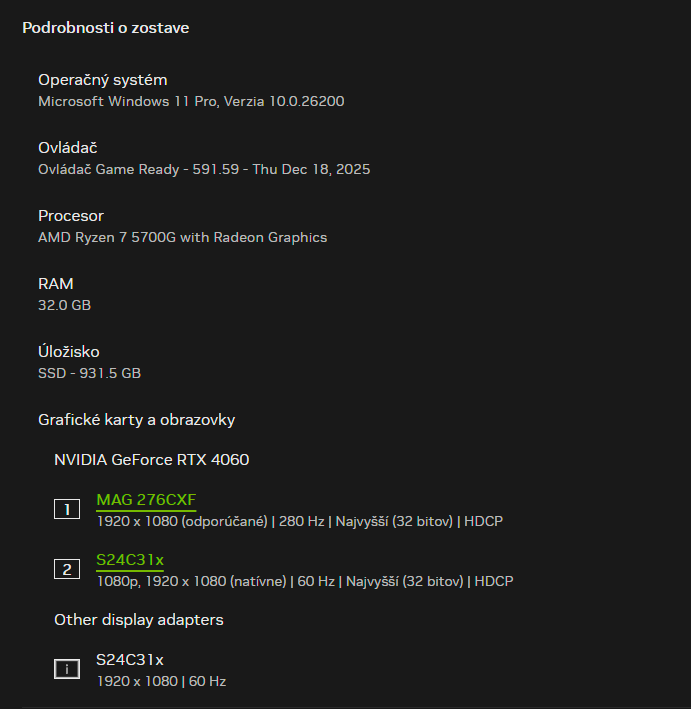Viewport: 691px width, 709px height.
Task: Click the display 1 monitor icon
Action: click(67, 510)
